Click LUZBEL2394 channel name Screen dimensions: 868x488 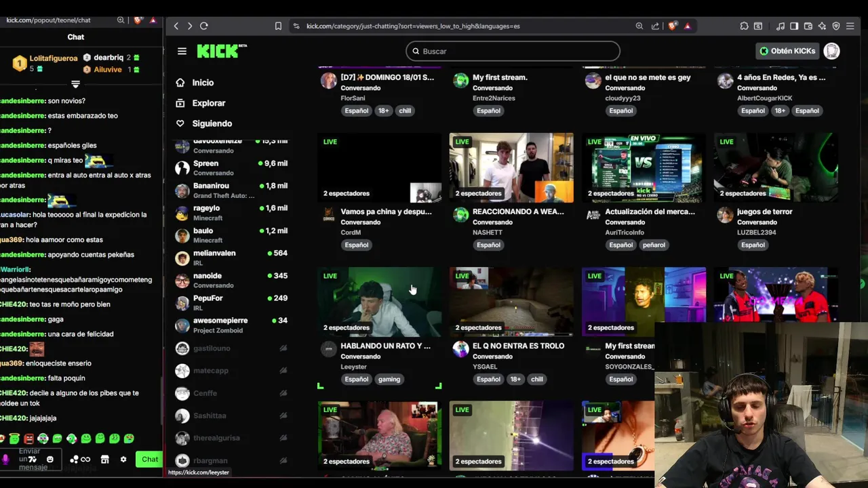click(756, 232)
